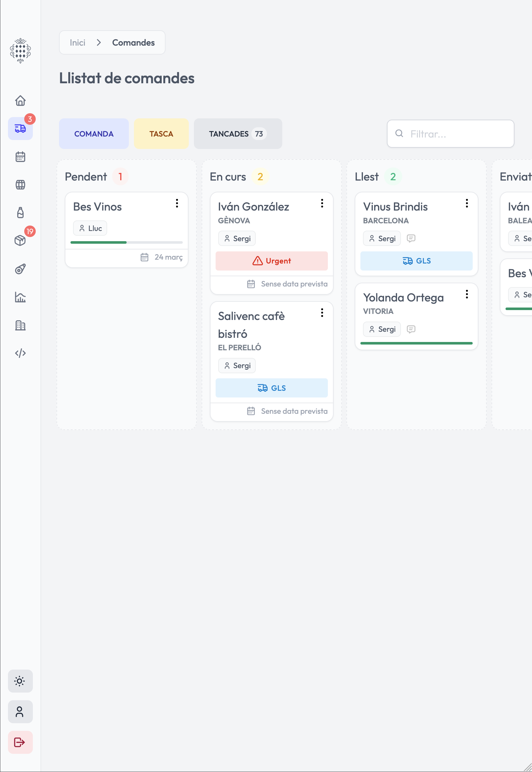Image resolution: width=532 pixels, height=772 pixels.
Task: Open the wine bottle products icon
Action: coord(20,212)
